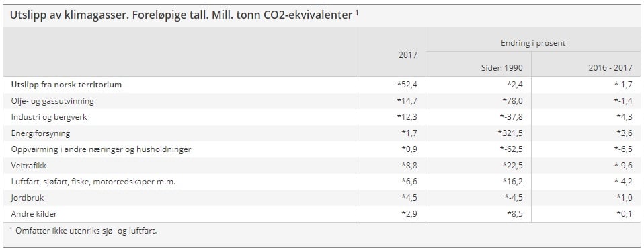644x251 pixels.
Task: Select the Siden 1990 column header
Action: click(x=502, y=68)
